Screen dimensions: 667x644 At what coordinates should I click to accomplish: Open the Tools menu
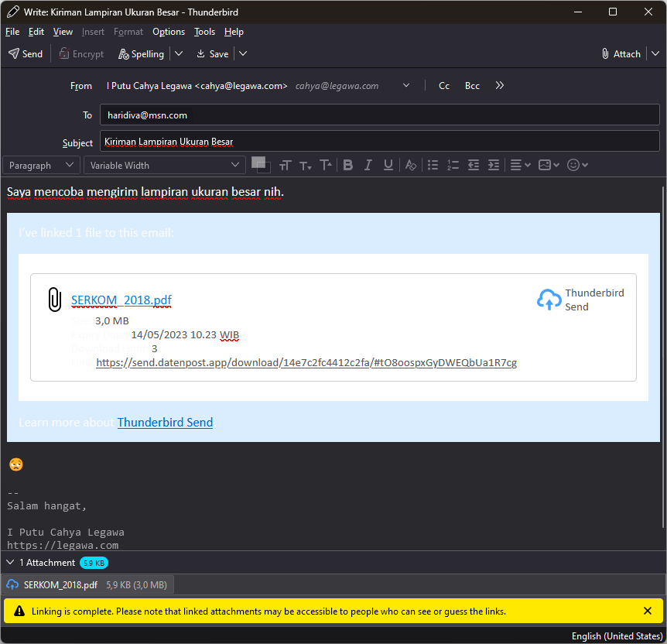click(x=204, y=32)
